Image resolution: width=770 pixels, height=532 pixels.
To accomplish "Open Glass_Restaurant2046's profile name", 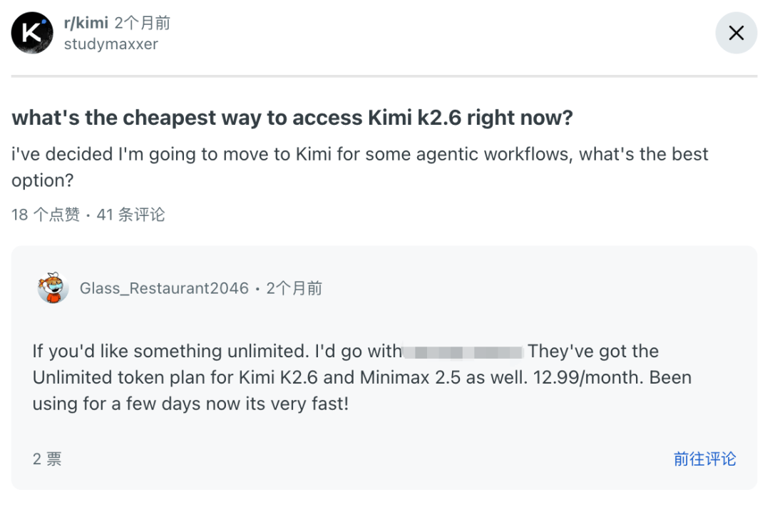I will [x=165, y=288].
